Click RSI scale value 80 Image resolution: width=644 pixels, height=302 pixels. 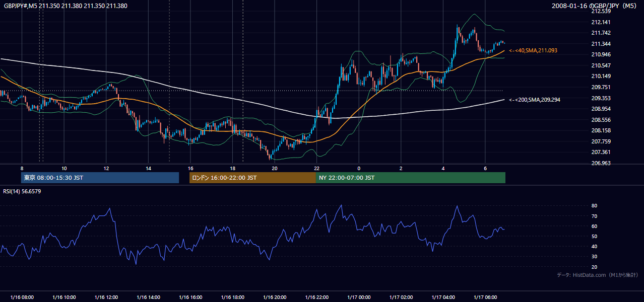click(x=594, y=206)
